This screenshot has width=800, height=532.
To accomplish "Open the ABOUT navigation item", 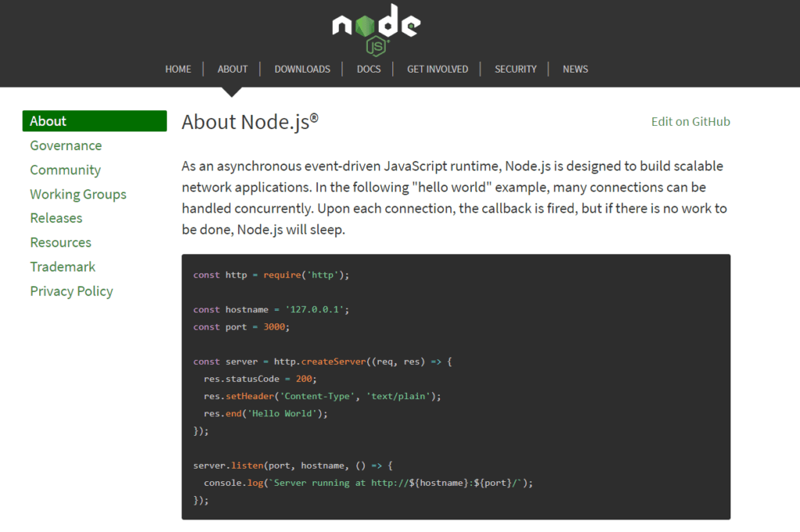I will point(232,69).
